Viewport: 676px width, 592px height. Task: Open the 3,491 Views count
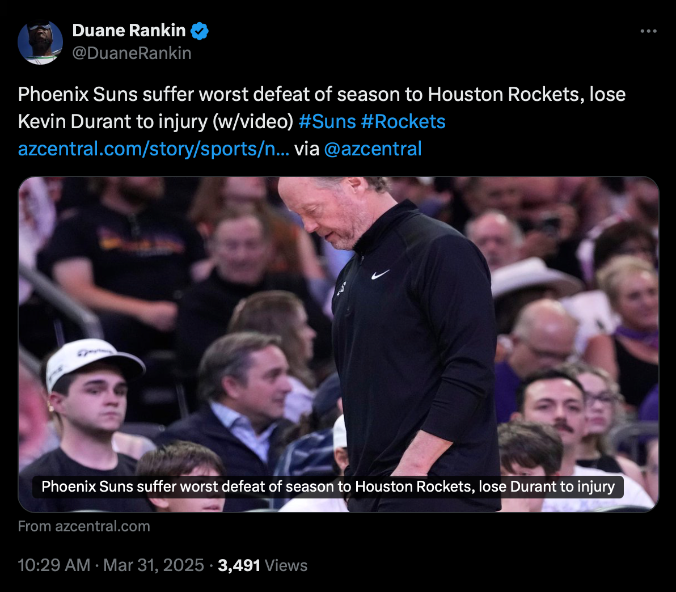(263, 565)
